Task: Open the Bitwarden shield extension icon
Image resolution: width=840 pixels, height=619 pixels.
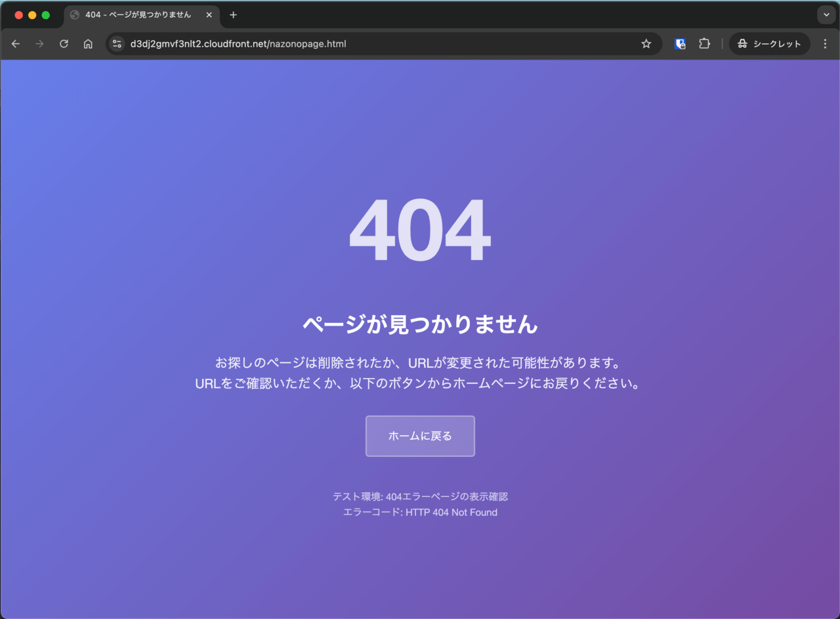Action: [680, 44]
